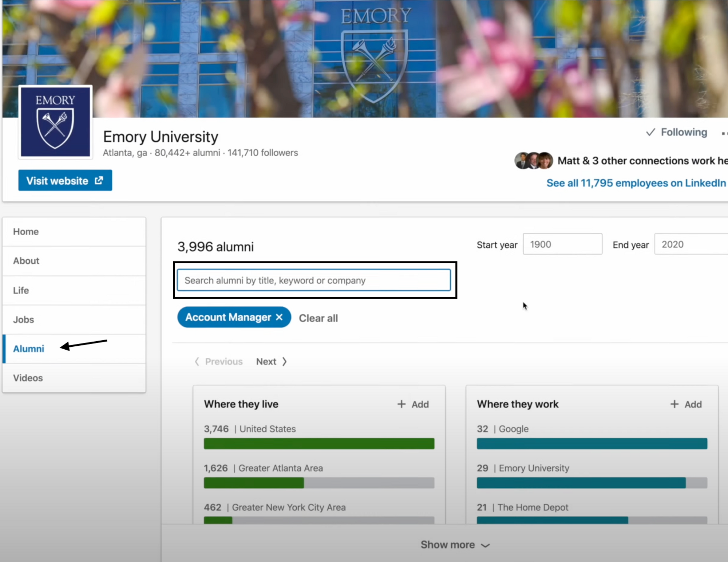Select the Google teal bar

pos(592,444)
